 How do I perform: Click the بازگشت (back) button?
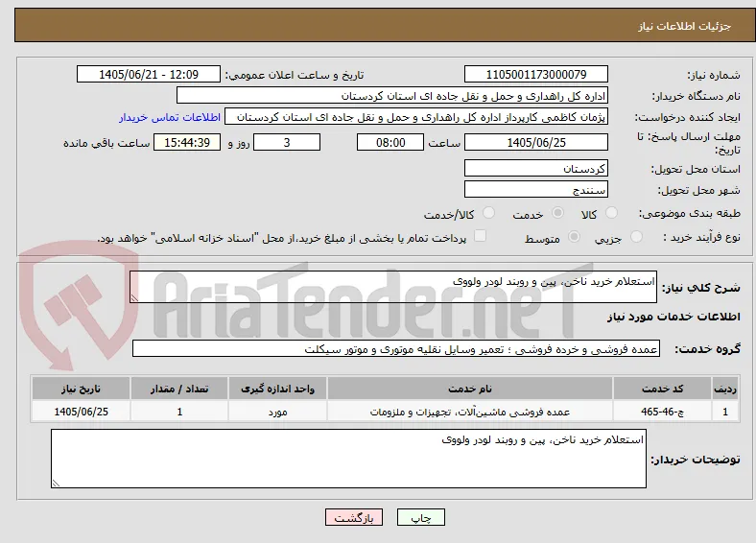coord(354,517)
